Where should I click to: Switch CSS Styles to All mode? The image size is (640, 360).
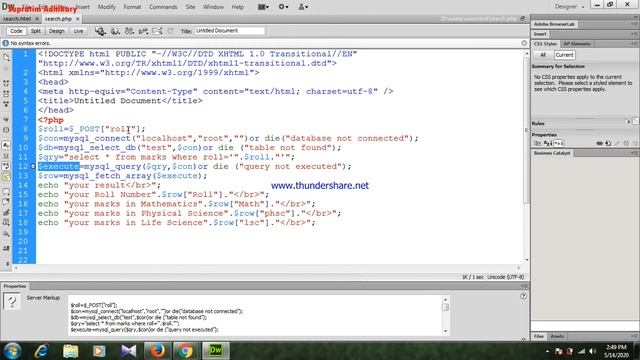542,55
